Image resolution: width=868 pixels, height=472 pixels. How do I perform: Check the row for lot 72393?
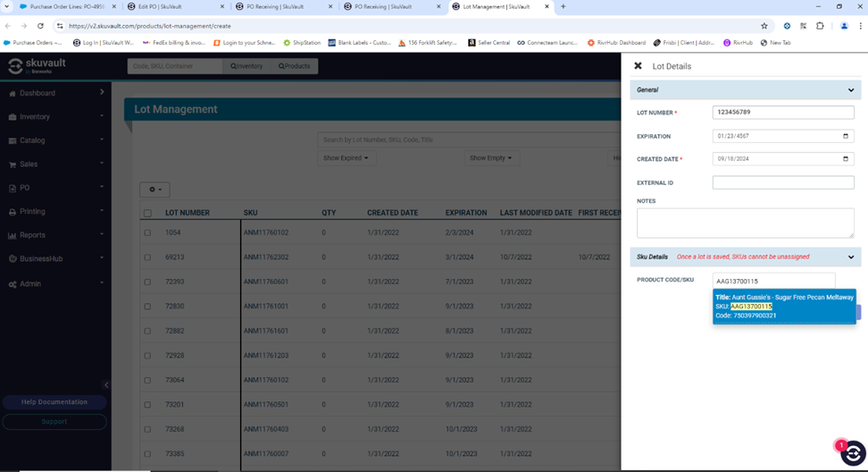pos(147,282)
